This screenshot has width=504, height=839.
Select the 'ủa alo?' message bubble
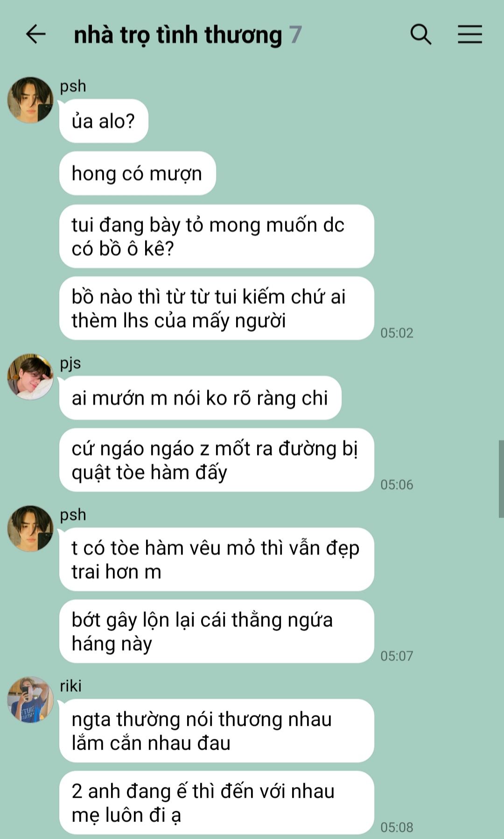[x=104, y=121]
